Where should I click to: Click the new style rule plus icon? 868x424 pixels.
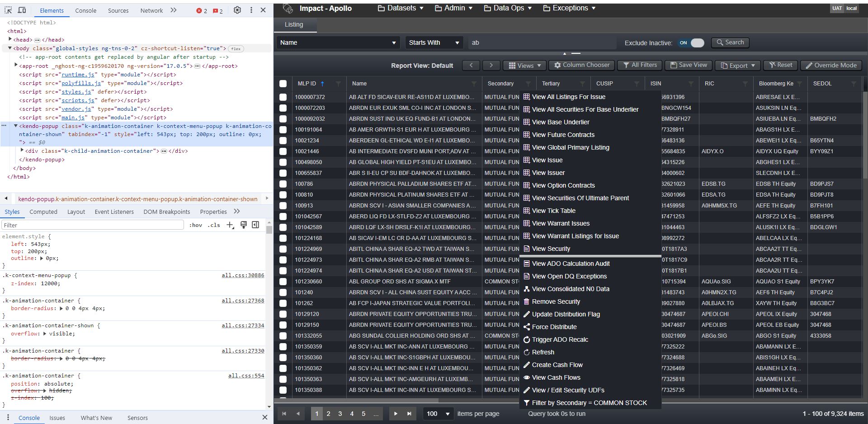point(230,225)
